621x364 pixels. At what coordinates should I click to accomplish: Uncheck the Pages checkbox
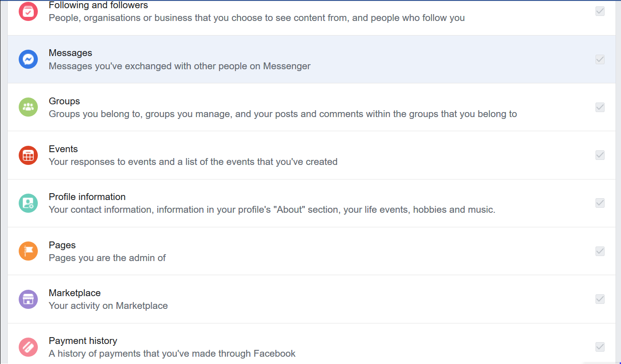(x=600, y=251)
